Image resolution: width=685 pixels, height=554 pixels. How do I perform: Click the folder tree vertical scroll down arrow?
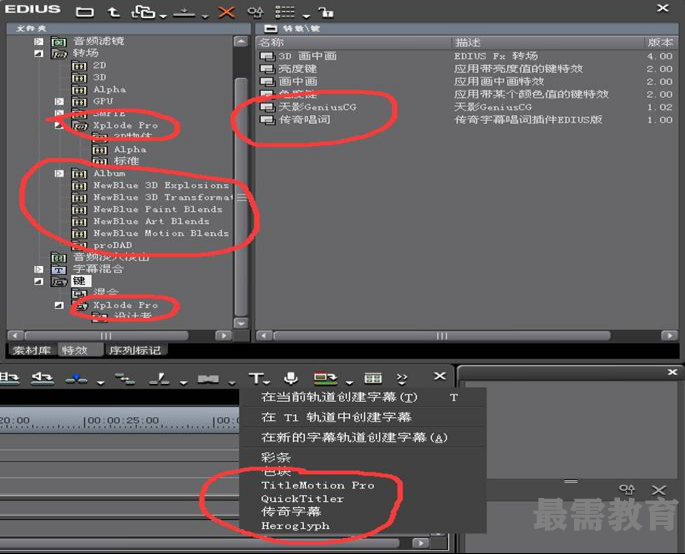coord(241,323)
